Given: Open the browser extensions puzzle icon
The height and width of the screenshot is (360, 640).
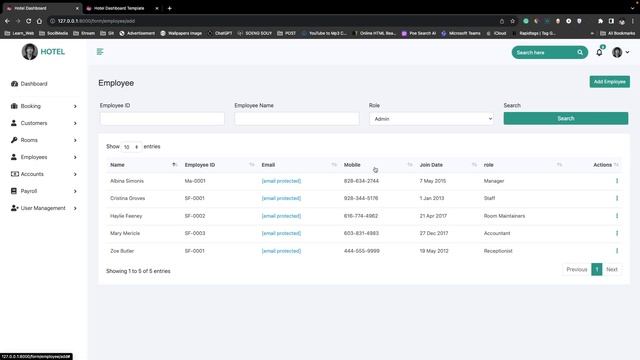Looking at the screenshot, I should click(600, 21).
